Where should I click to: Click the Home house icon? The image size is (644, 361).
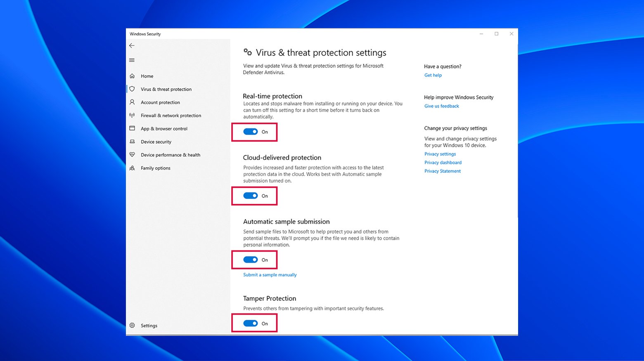(132, 76)
